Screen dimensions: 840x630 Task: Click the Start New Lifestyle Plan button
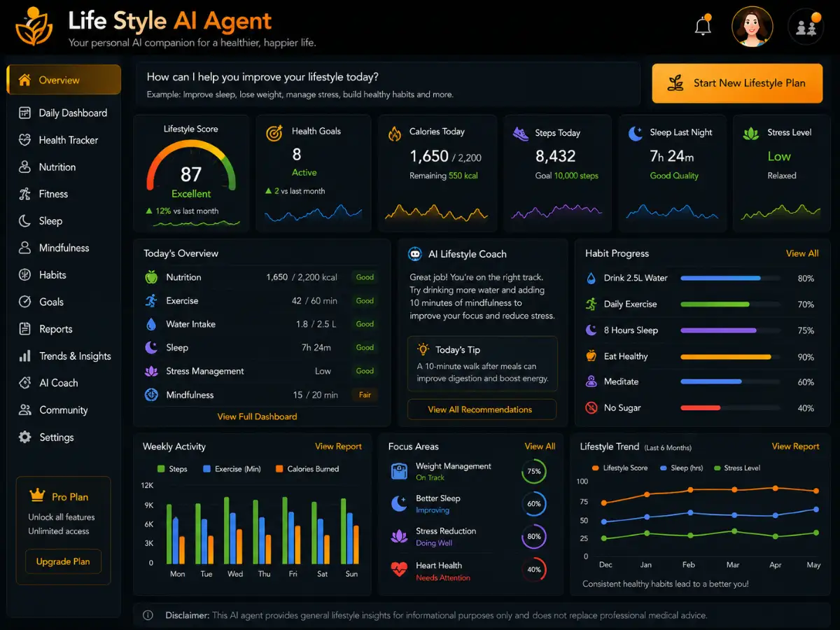tap(737, 83)
